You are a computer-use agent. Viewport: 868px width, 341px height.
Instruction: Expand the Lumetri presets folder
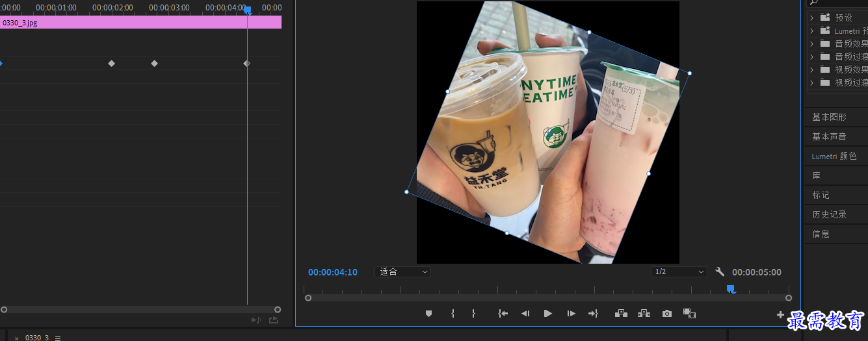coord(812,31)
